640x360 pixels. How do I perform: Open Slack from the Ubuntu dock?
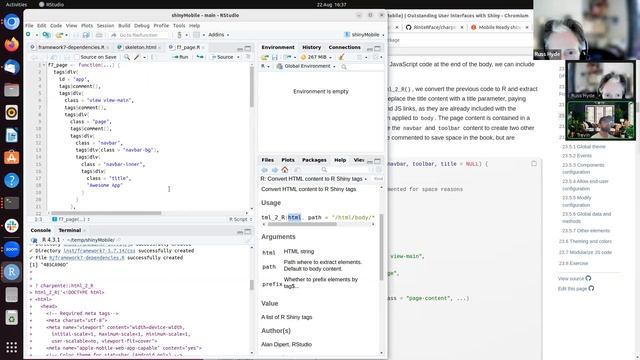point(11,226)
